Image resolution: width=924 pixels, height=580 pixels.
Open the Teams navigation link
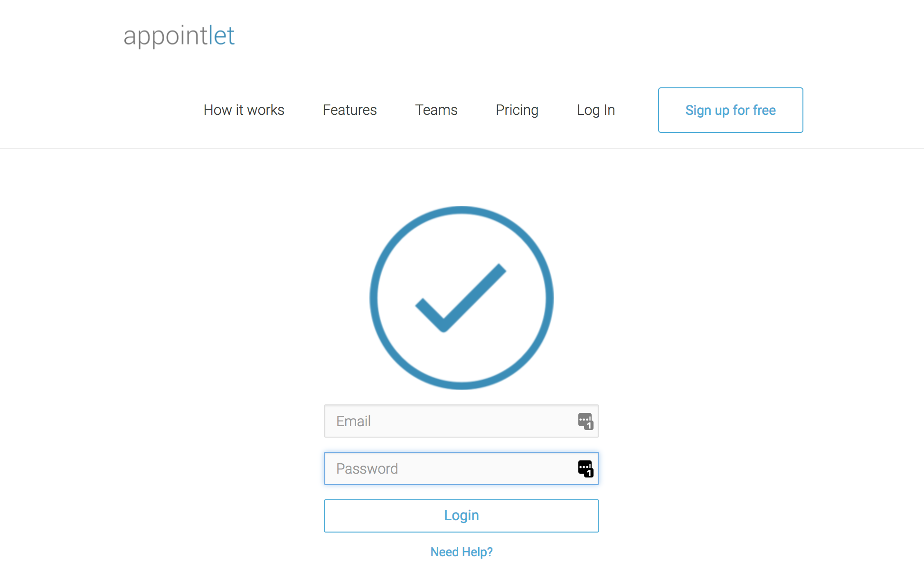(x=436, y=110)
